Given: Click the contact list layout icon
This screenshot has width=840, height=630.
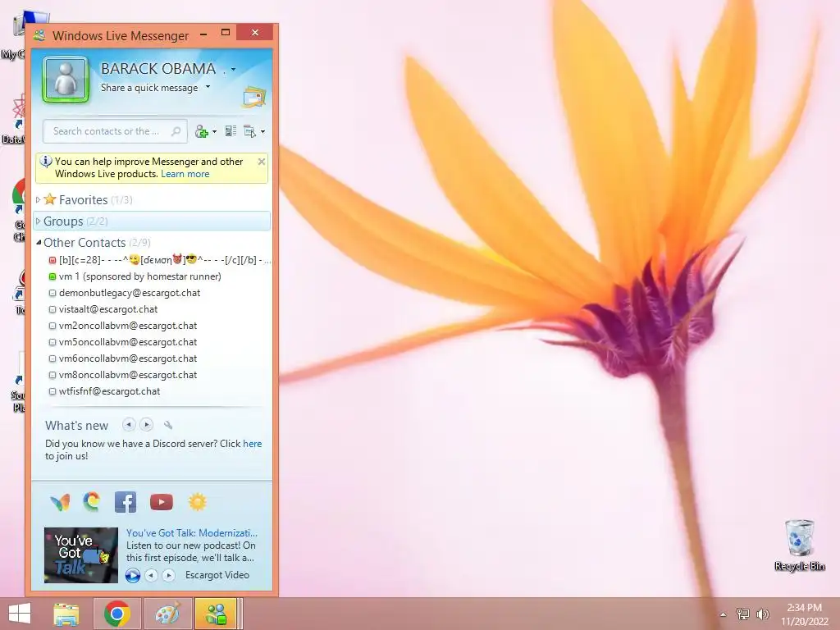Looking at the screenshot, I should (x=231, y=130).
